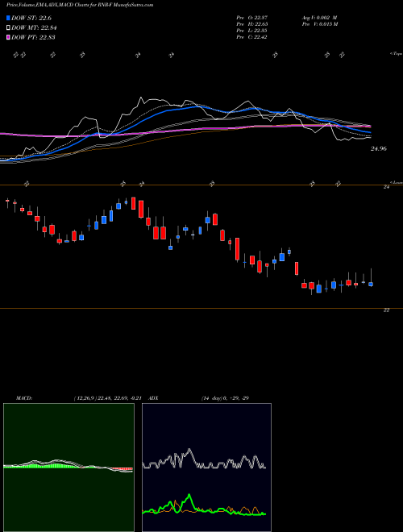This screenshot has width=403, height=532.
Task: Click the red MACD histogram bars
Action: coord(123,468)
